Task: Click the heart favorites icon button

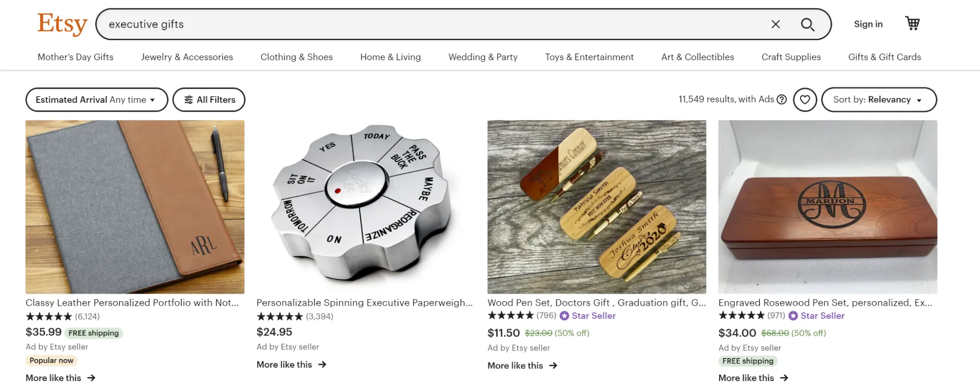Action: click(x=804, y=99)
